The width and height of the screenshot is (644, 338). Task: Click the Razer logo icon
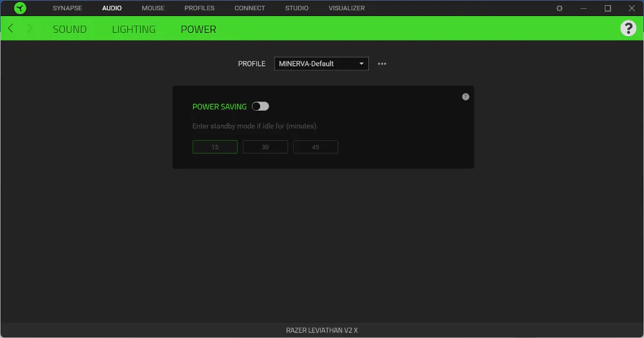click(20, 8)
